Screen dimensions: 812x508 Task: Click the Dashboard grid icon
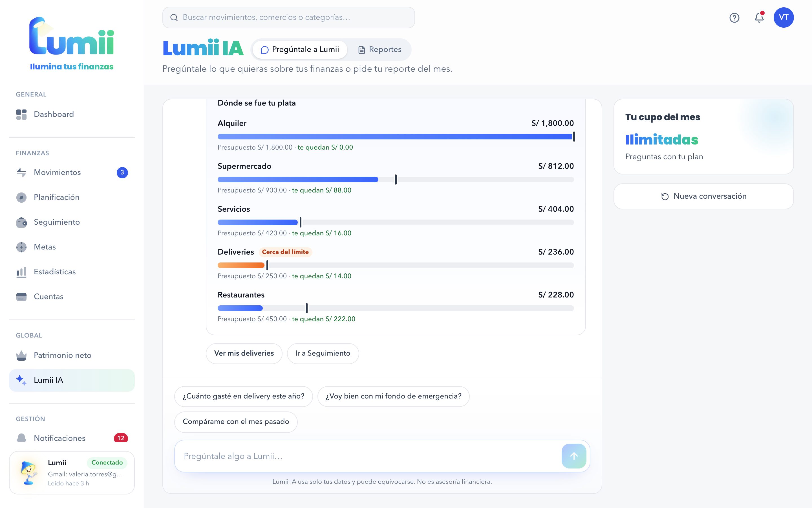pyautogui.click(x=21, y=114)
